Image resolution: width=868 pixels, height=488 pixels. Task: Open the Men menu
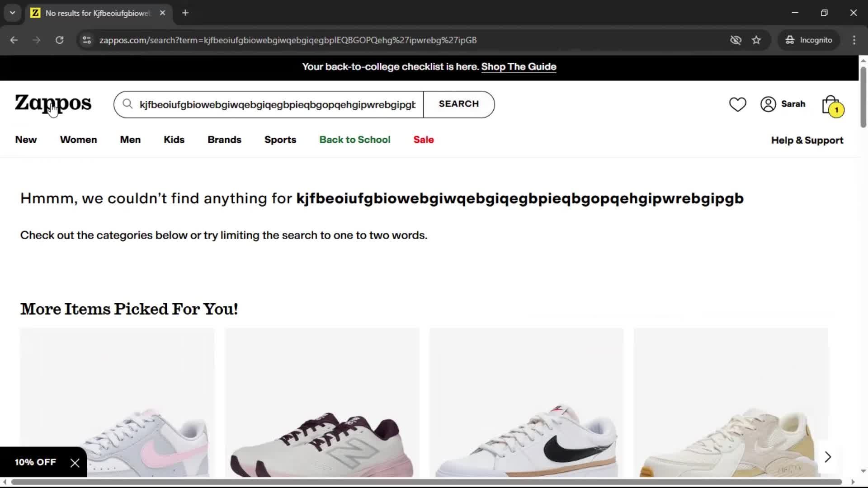[x=130, y=140]
